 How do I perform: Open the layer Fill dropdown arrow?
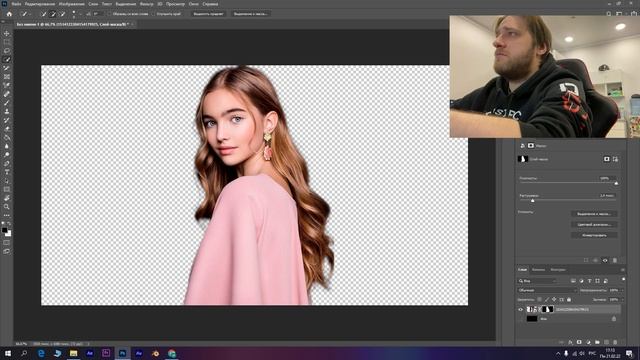click(x=622, y=300)
